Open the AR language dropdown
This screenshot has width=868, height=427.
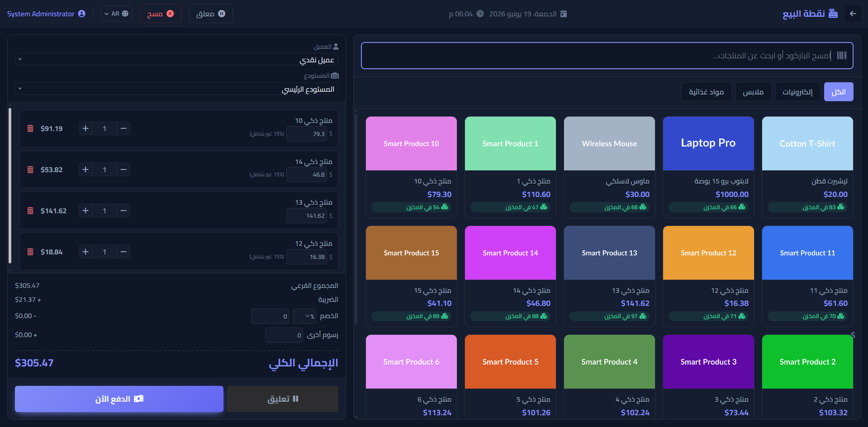(x=116, y=14)
